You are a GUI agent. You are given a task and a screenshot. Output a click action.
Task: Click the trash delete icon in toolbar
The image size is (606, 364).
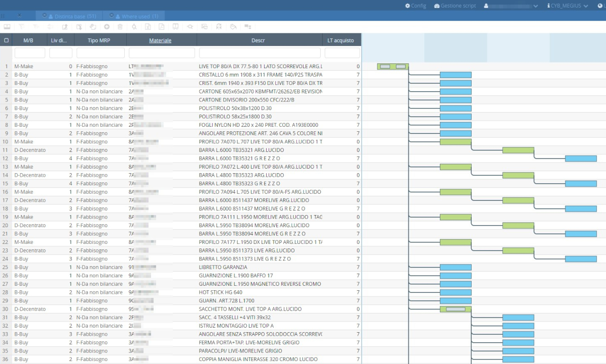tap(120, 27)
